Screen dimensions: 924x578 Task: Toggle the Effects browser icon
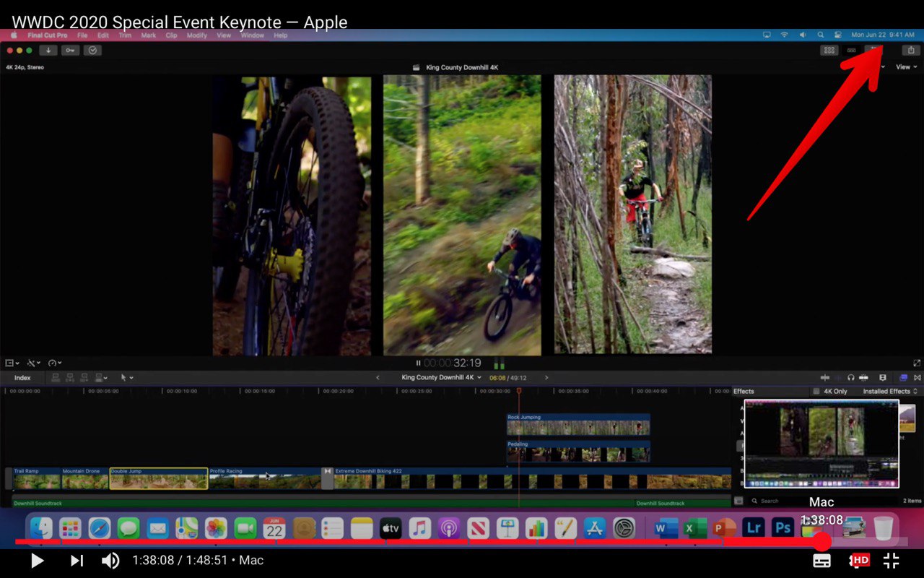[x=903, y=378]
